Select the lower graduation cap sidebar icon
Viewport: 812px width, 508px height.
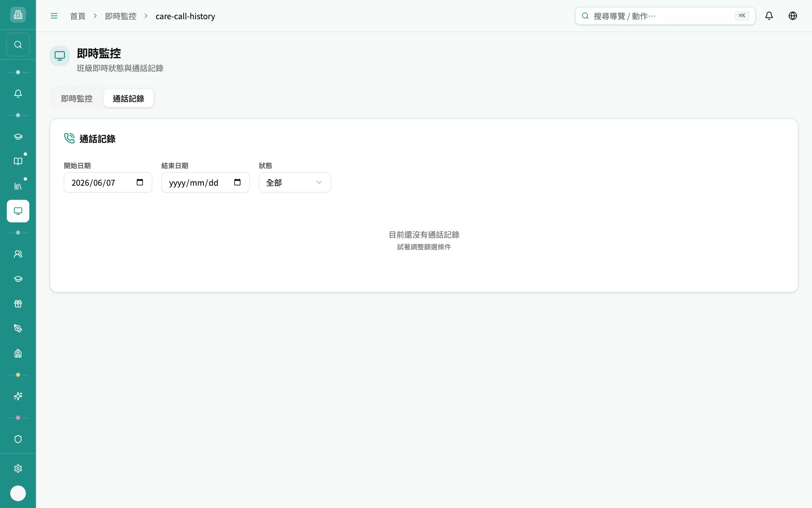coord(18,279)
